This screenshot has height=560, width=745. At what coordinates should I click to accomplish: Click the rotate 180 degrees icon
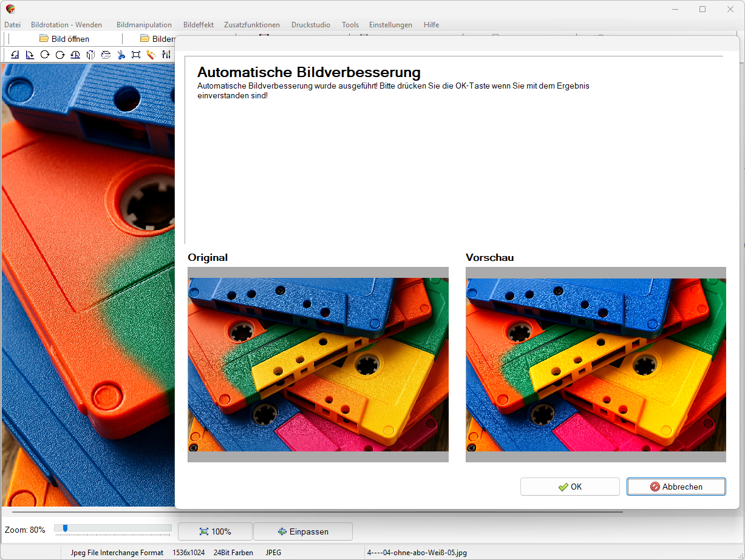click(75, 55)
